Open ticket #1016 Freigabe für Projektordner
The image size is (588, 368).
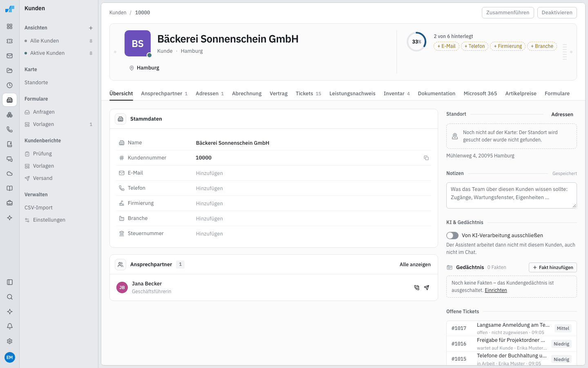511,344
